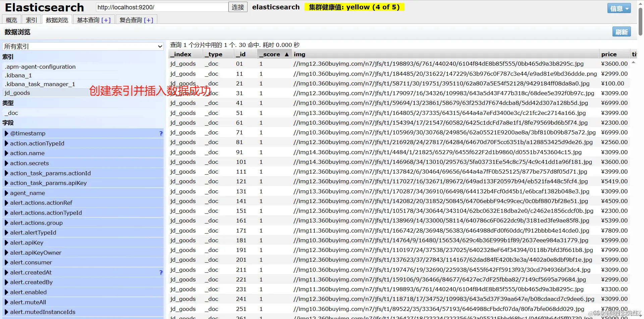Screen dimensions: 644x319
Task: Click the price cell ¥5399.00
Action: (614, 220)
